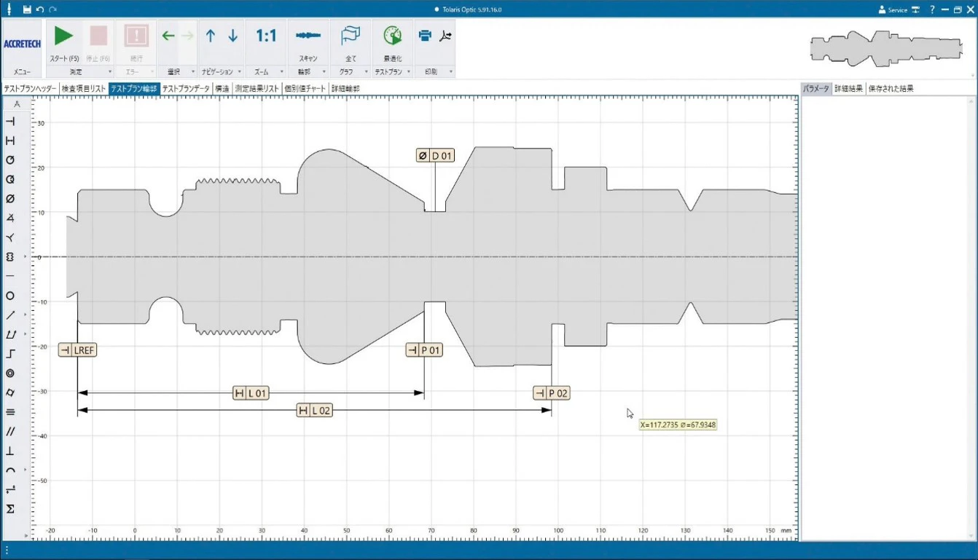
Task: Click the exclamation continue button in the error group
Action: pos(136,36)
